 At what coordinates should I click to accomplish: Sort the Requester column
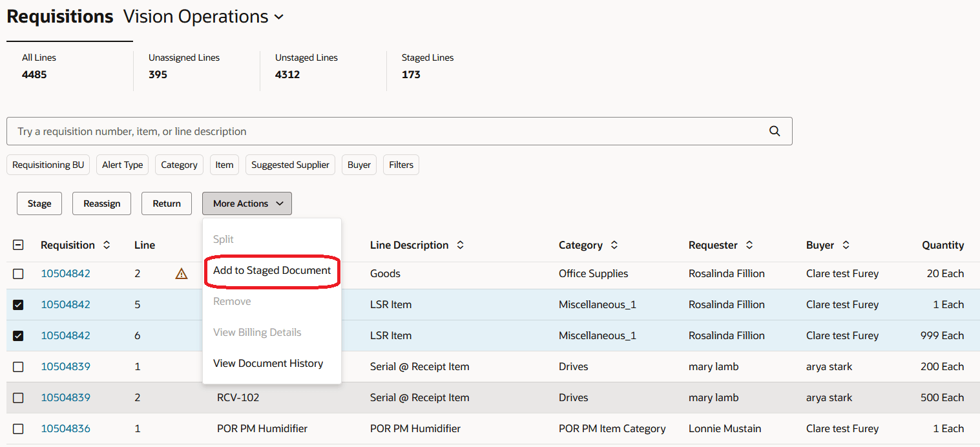(749, 245)
